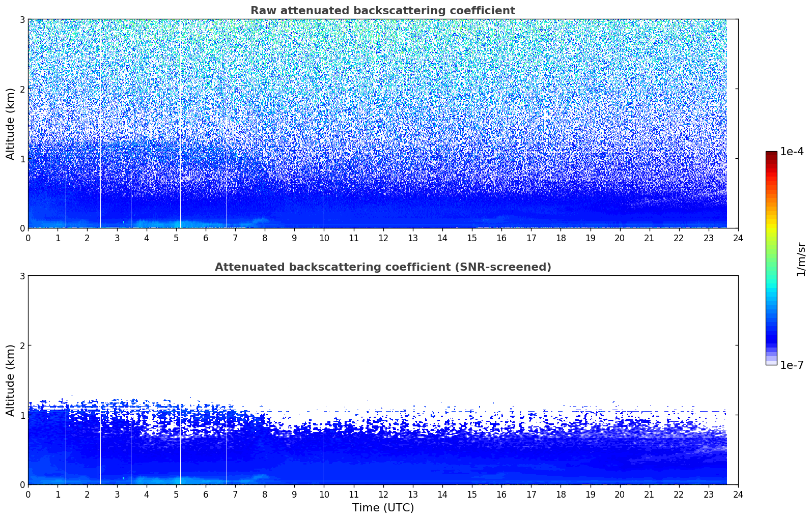
Task: Click the '1/m/sr' colorbar unit label
Action: click(x=801, y=258)
